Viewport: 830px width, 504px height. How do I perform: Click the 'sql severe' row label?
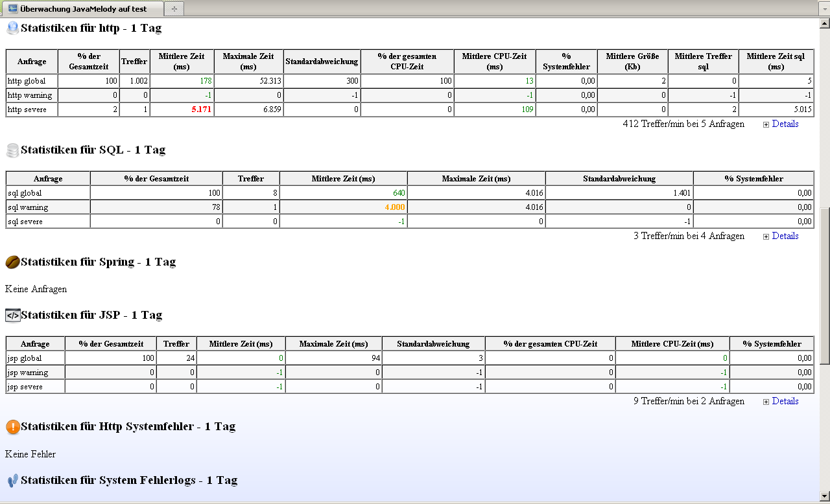click(x=25, y=222)
